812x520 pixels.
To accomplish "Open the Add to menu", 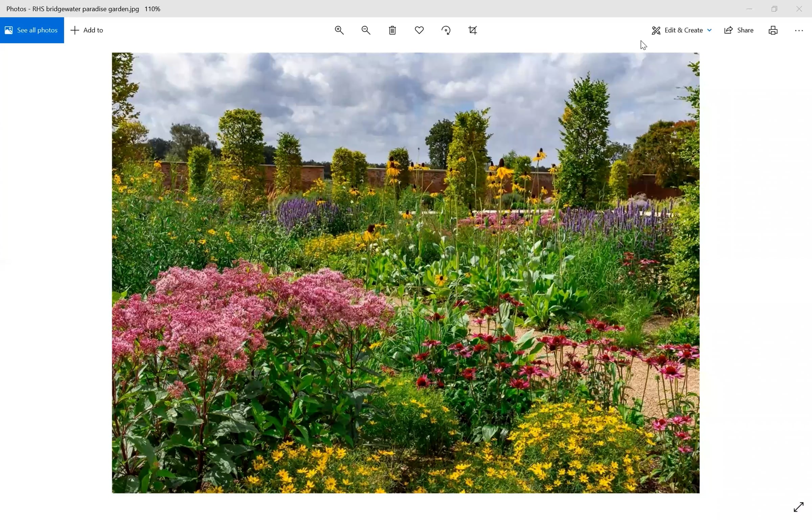I will [87, 30].
